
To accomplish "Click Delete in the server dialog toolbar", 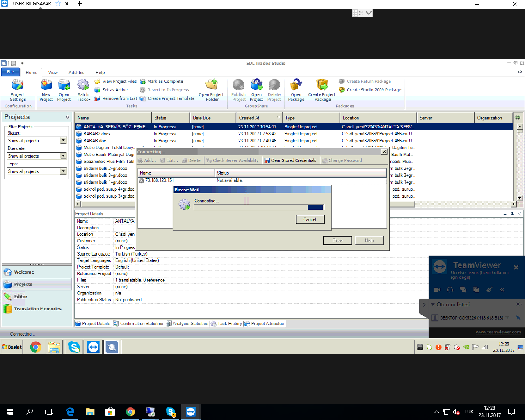I will tap(191, 160).
